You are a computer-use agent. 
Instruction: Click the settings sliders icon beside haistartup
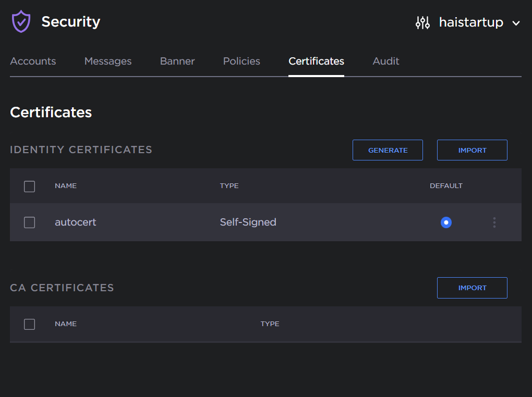click(x=422, y=22)
